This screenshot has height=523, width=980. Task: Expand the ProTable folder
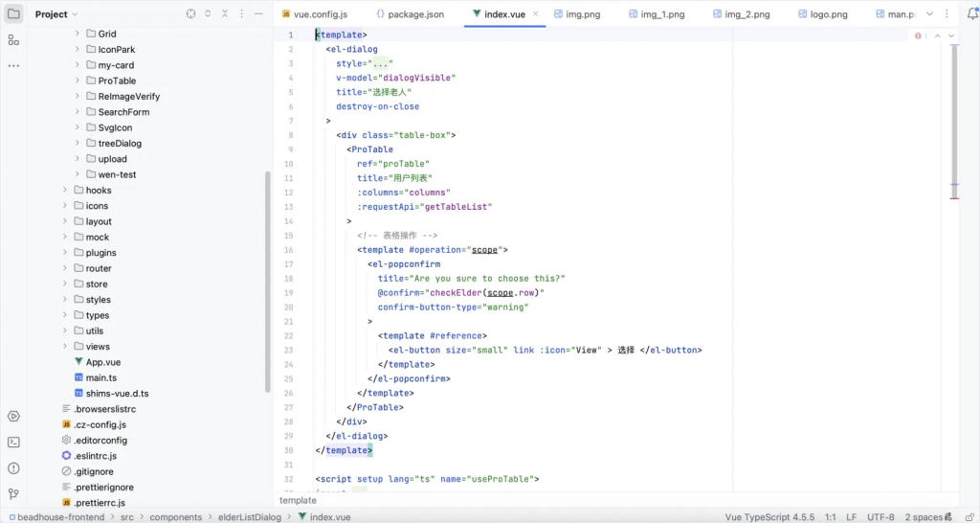pyautogui.click(x=78, y=80)
